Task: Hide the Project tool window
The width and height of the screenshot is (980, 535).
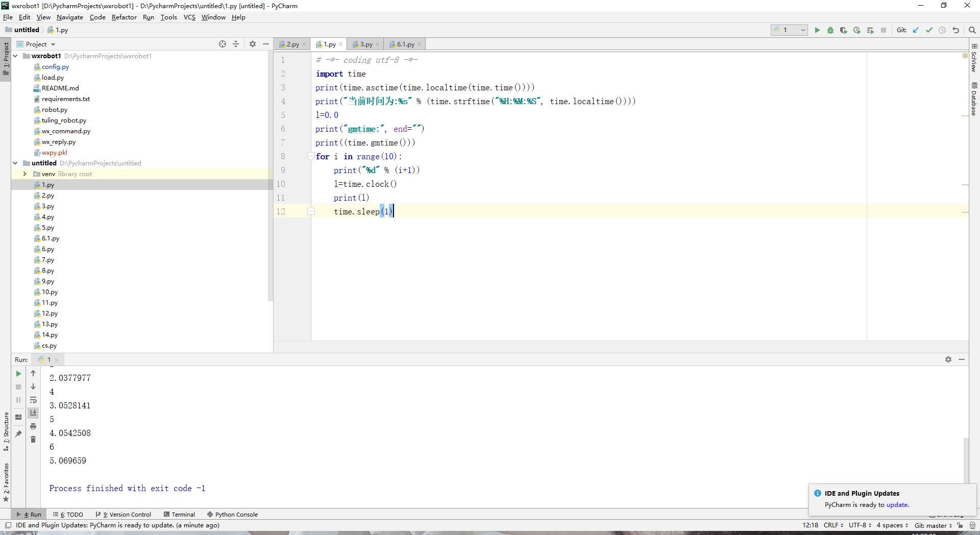Action: [x=266, y=44]
